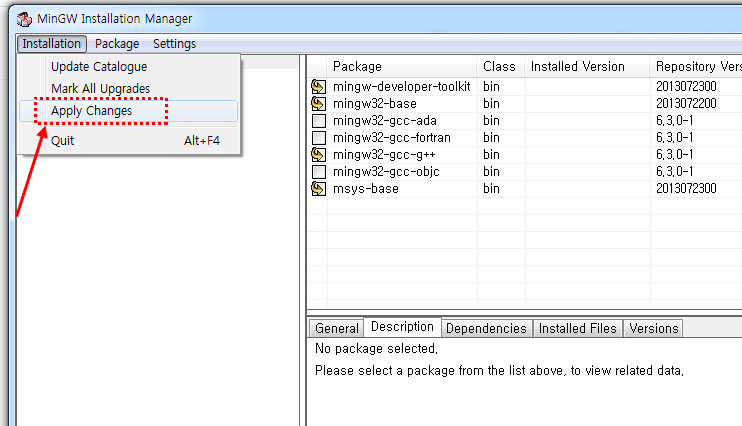The width and height of the screenshot is (742, 426).
Task: Sort by the Package column header
Action: [x=402, y=66]
